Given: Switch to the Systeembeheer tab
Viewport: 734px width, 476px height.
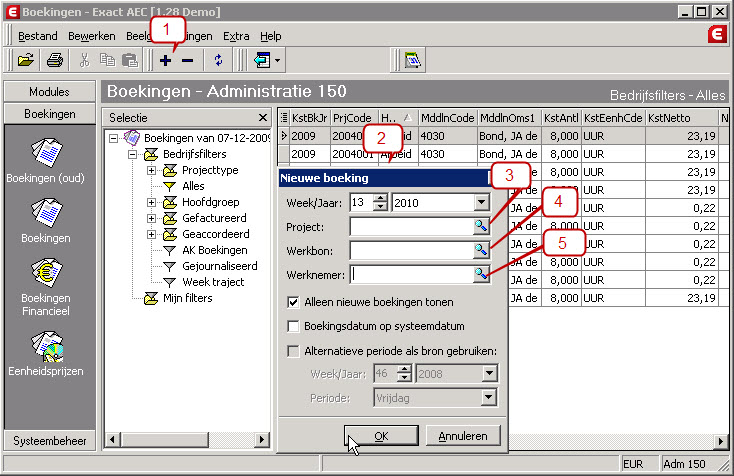Looking at the screenshot, I should click(50, 440).
